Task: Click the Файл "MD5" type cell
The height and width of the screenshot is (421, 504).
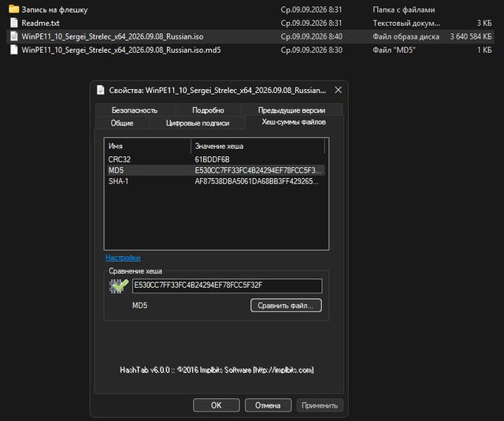Action: (x=394, y=50)
